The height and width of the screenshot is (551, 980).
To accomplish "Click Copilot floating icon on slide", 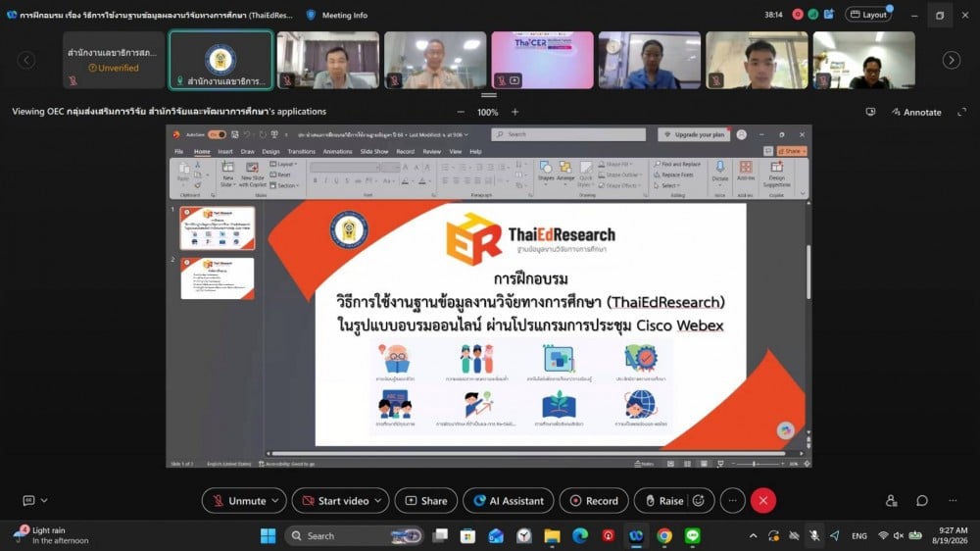I will point(786,430).
